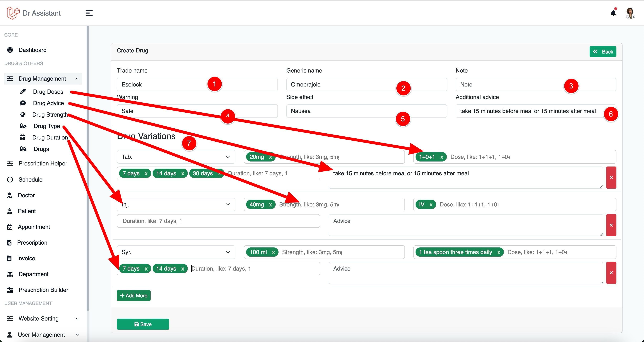Toggle sidebar with the hamburger icon

[x=89, y=13]
